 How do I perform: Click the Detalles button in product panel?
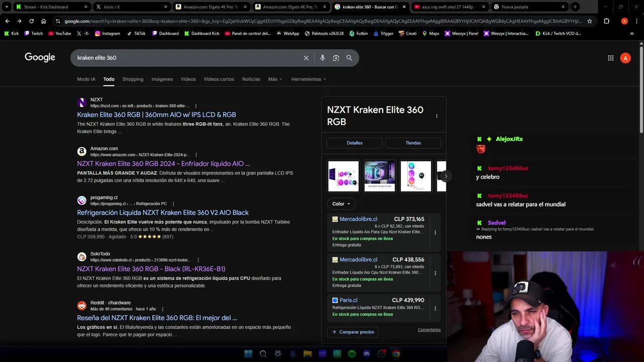coord(355,143)
